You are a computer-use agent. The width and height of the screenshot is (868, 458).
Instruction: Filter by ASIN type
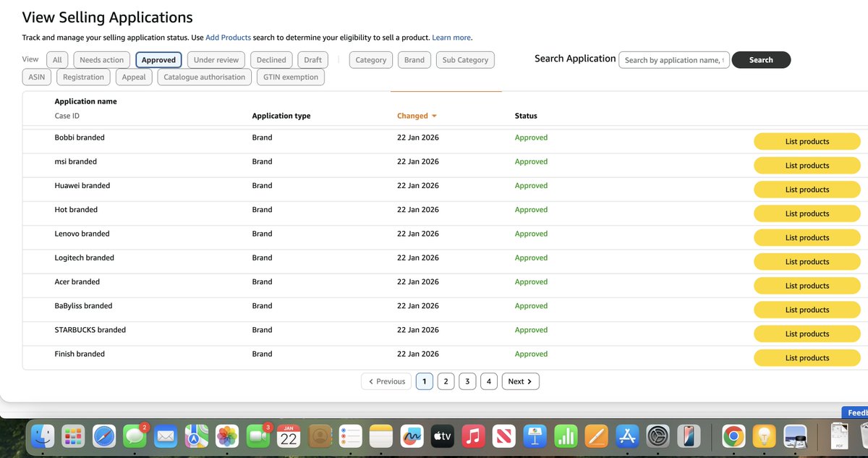[36, 77]
